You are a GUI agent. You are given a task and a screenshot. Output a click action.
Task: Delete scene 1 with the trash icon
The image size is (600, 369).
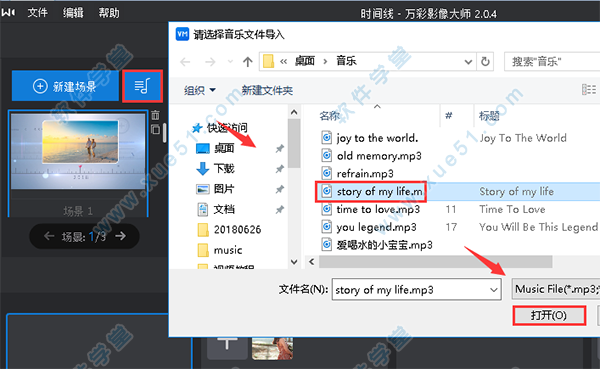[155, 115]
